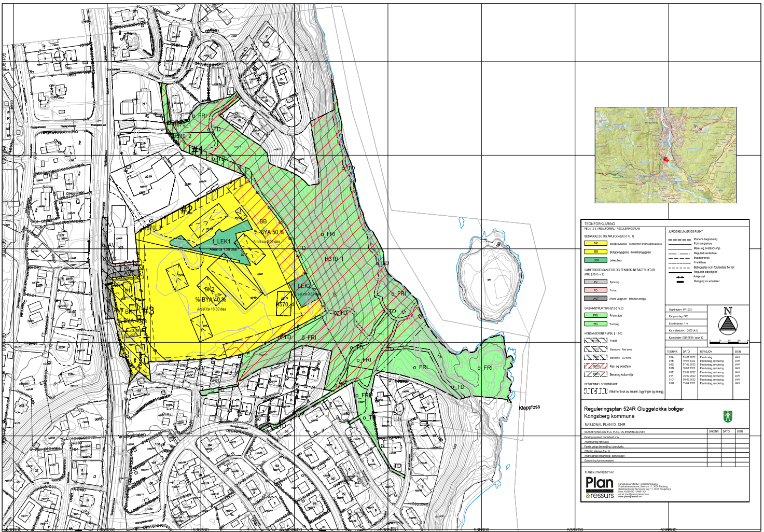This screenshot has height=532, width=764.
Task: Click 'Koordinater: EUREF89- sone 32' cell
Action: point(687,338)
